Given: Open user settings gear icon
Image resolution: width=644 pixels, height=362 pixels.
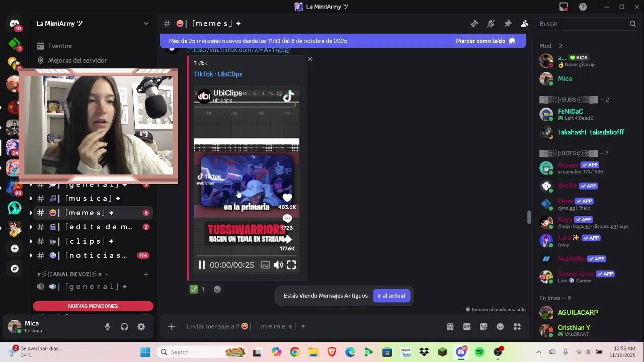Looking at the screenshot, I should [x=141, y=327].
